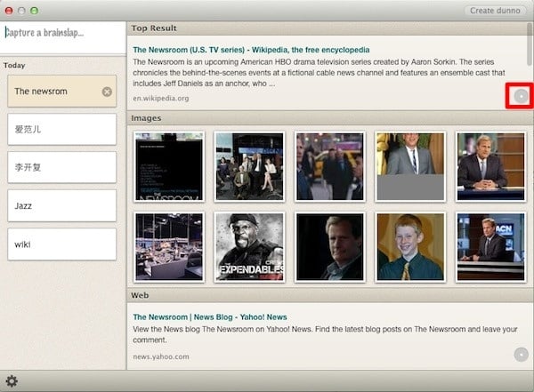The height and width of the screenshot is (392, 534).
Task: Select the 李开复 note in sidebar
Action: 62,167
